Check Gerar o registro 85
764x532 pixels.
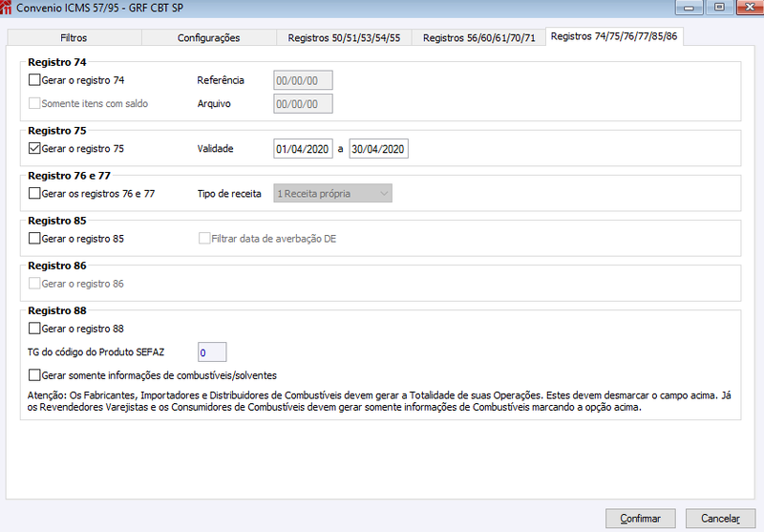34,238
